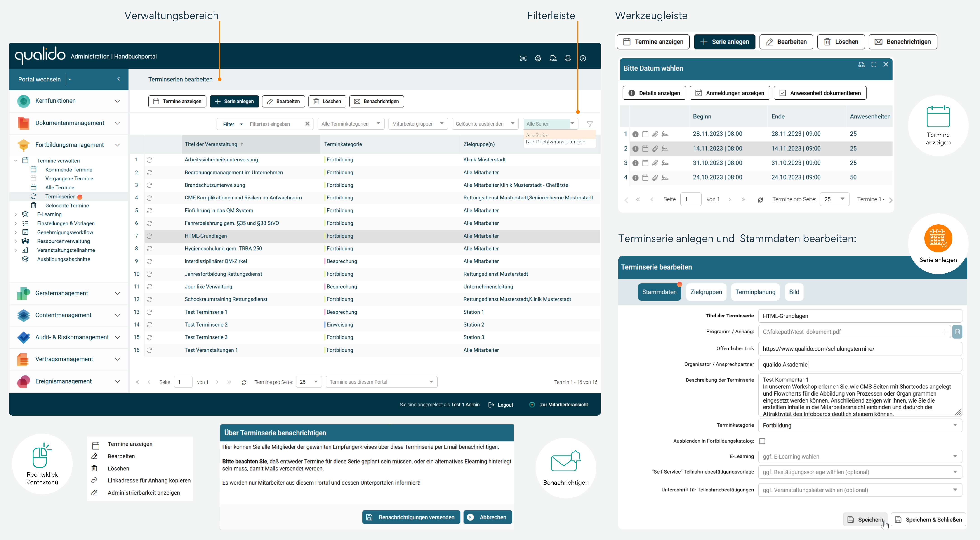Click the large Termine anzeigen calendar icon
Viewport: 980px width, 540px height.
(938, 116)
